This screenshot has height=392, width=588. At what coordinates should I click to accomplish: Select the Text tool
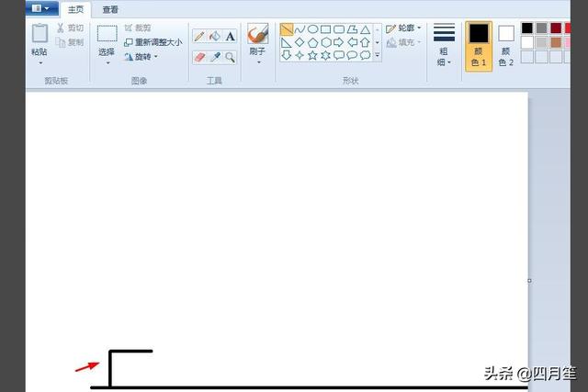(x=230, y=37)
